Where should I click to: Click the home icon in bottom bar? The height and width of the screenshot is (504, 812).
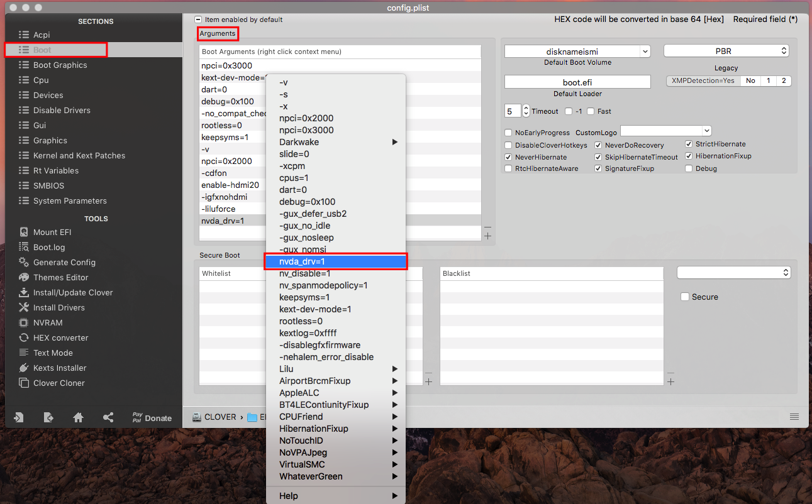coord(78,417)
